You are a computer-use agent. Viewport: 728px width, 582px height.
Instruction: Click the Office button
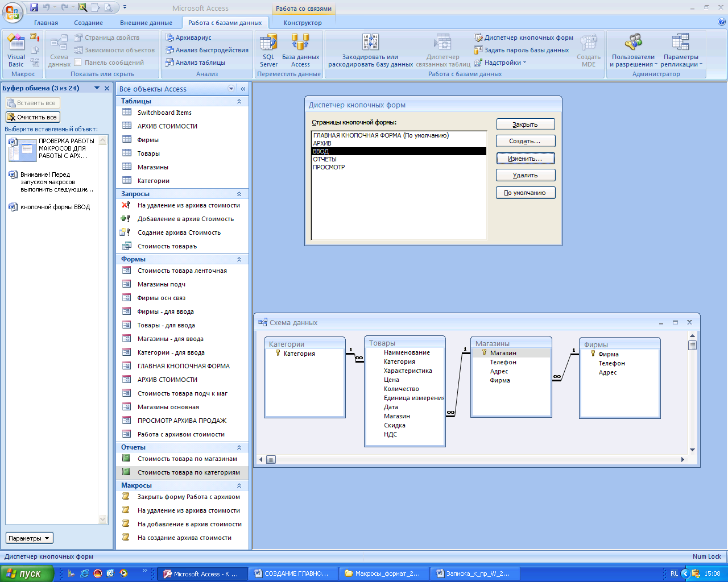pos(12,12)
